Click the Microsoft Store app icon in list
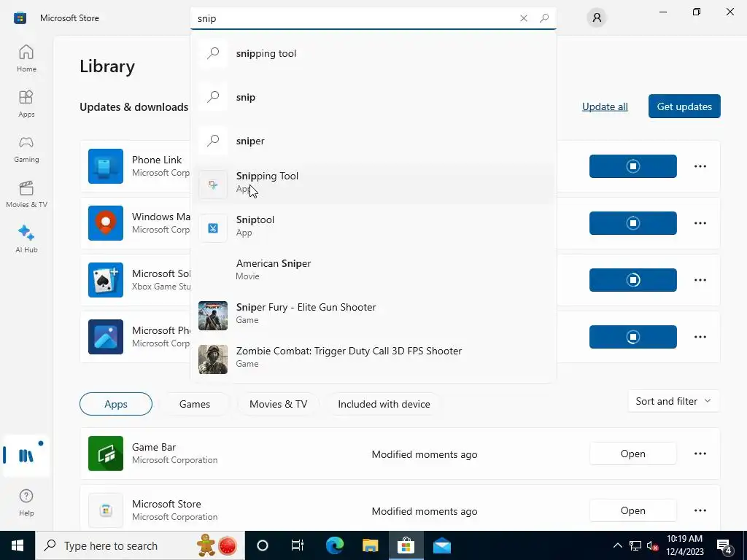This screenshot has width=747, height=560. point(106,510)
